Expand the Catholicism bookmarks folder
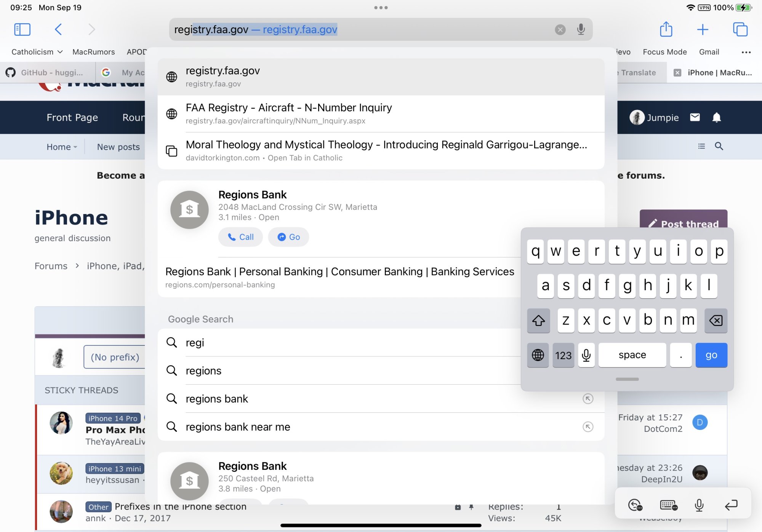 [37, 52]
